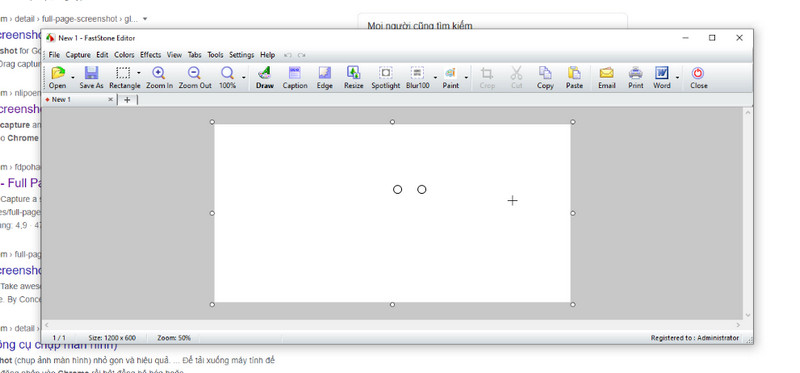Expand the Blur100 dropdown arrow

point(435,78)
